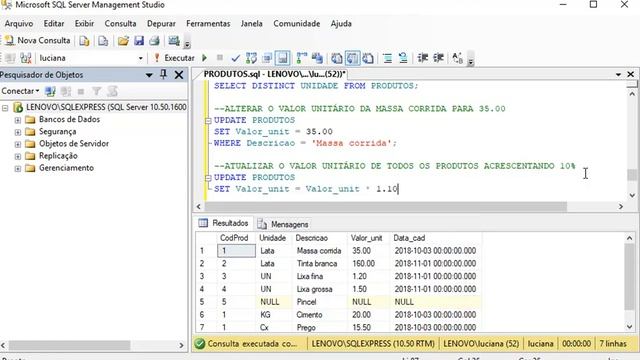Click the Object Explorer filter icon
The width and height of the screenshot is (640, 360).
click(96, 91)
